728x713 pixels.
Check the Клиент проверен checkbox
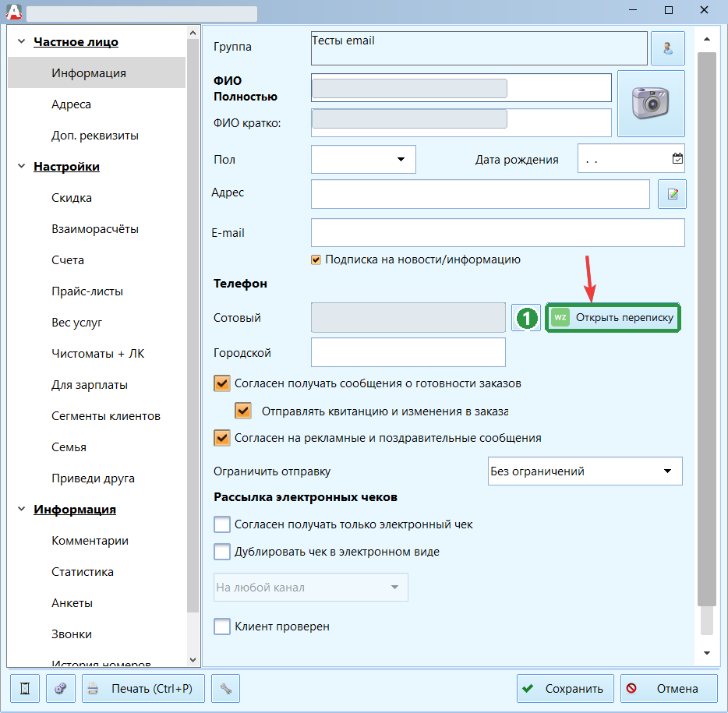pos(222,627)
